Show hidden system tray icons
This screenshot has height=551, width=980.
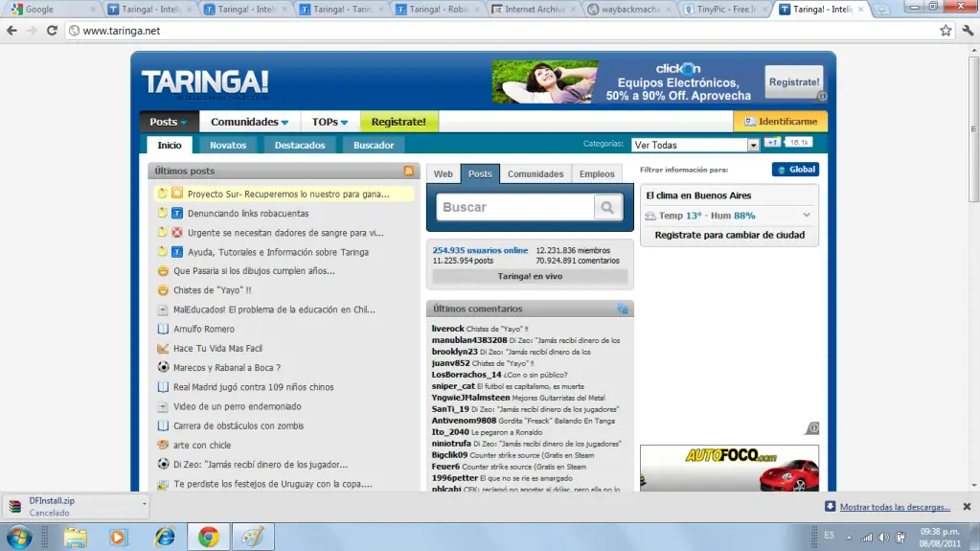click(x=849, y=538)
